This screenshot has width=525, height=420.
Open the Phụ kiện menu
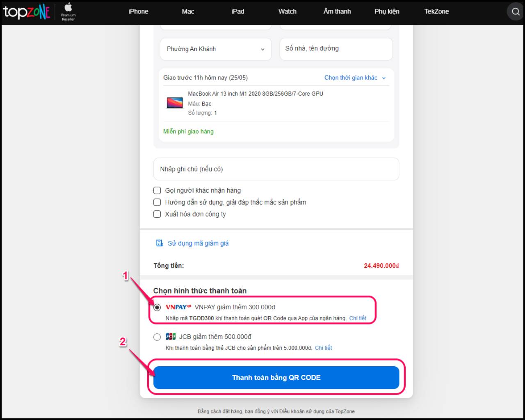pyautogui.click(x=387, y=11)
